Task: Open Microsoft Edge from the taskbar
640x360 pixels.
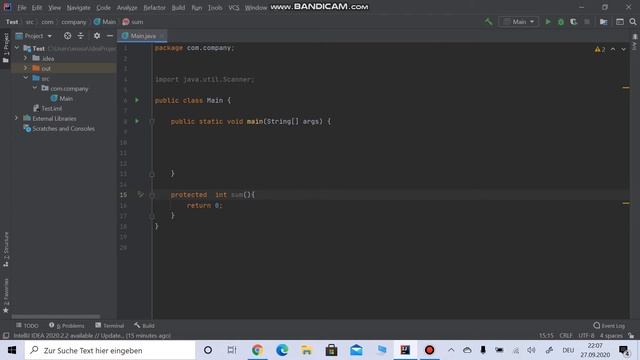Action: click(x=282, y=350)
